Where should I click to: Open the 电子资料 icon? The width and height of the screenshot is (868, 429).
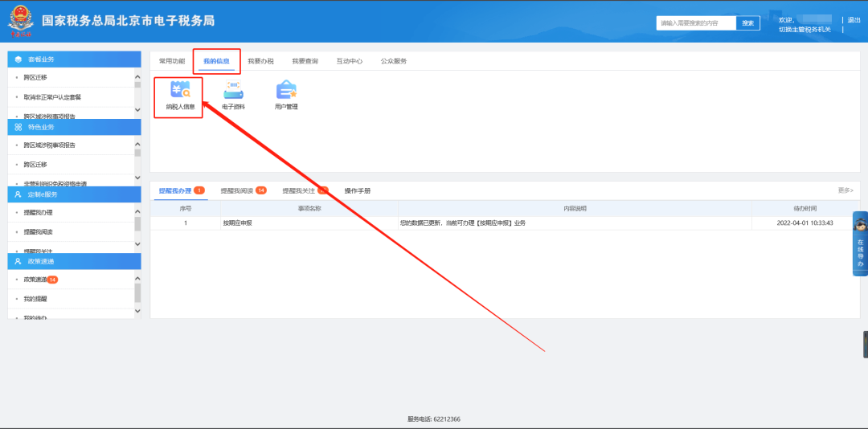point(233,96)
